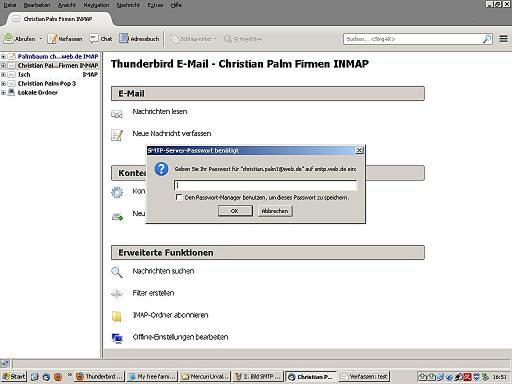
Task: Expand the Lokale Ordner tree node
Action: click(3, 93)
